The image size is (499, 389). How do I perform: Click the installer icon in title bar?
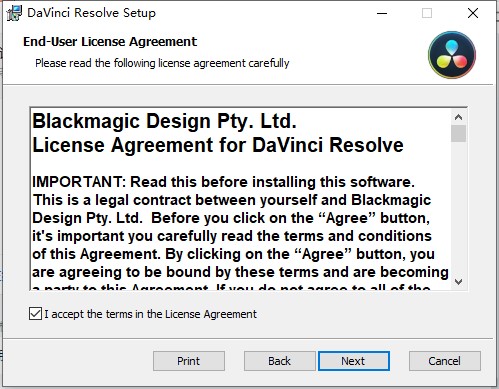[14, 13]
